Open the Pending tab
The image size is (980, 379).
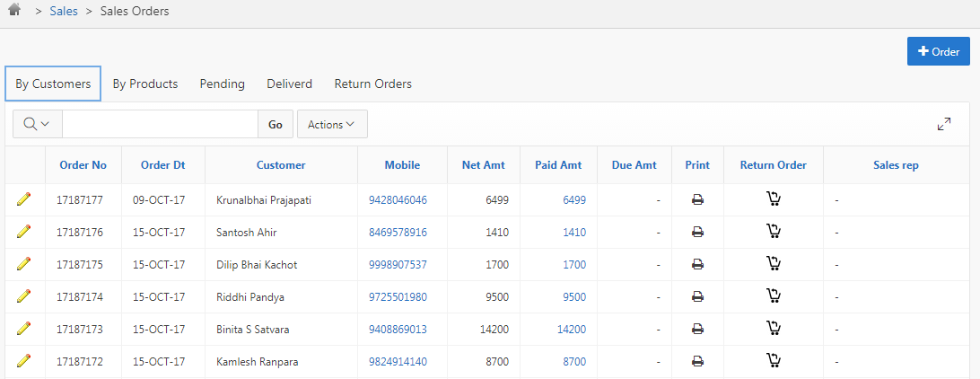pyautogui.click(x=222, y=84)
